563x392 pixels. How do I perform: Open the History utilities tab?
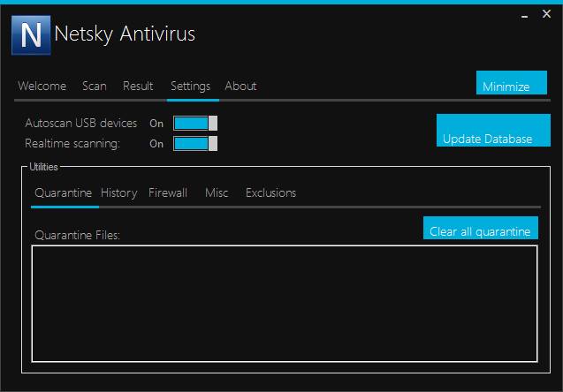click(x=118, y=193)
